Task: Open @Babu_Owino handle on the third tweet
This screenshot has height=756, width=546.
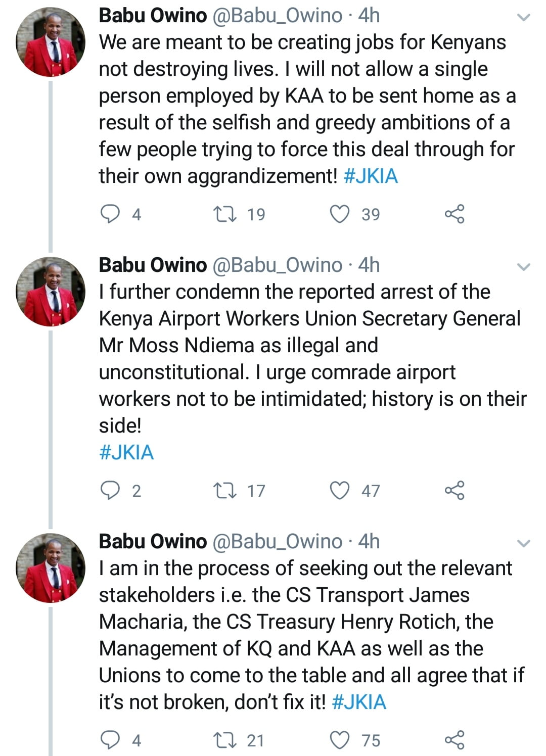Action: (277, 542)
